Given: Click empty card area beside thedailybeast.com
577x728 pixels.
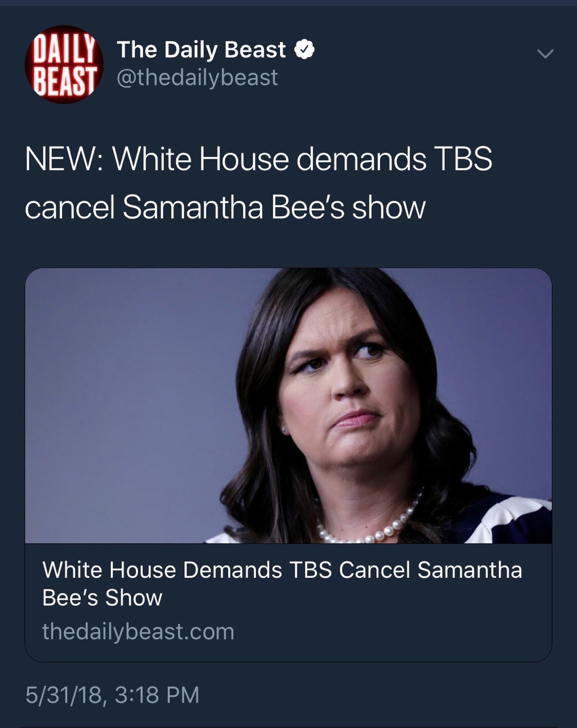Looking at the screenshot, I should pyautogui.click(x=393, y=631).
